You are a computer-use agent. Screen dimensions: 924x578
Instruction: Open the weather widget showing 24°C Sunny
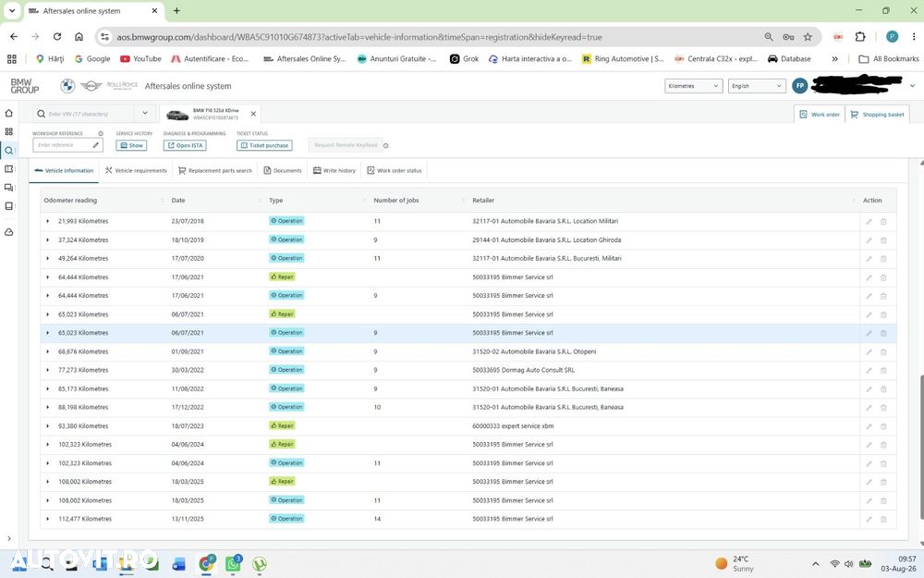[x=735, y=563]
